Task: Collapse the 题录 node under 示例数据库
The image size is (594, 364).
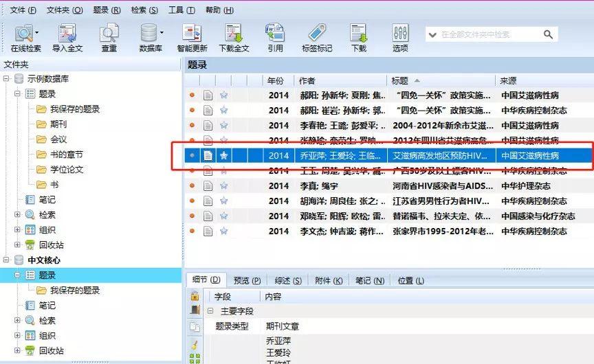Action: [x=17, y=93]
